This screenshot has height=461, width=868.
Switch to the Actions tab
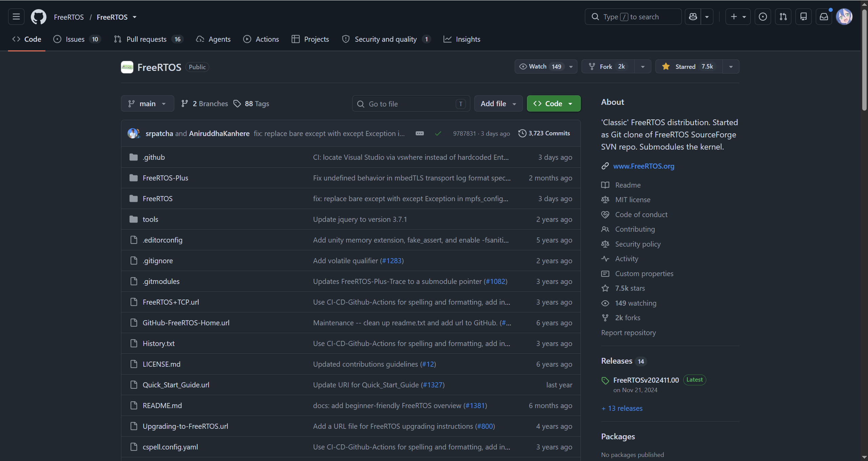coord(261,39)
